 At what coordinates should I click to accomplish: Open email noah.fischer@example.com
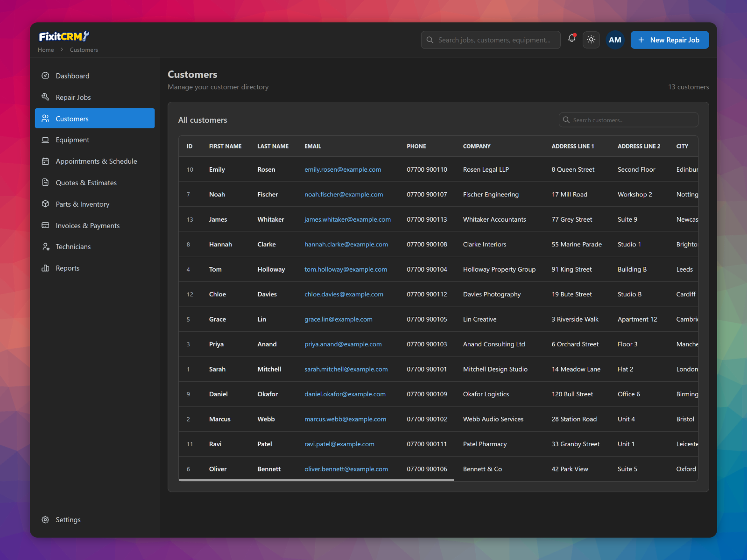click(344, 195)
